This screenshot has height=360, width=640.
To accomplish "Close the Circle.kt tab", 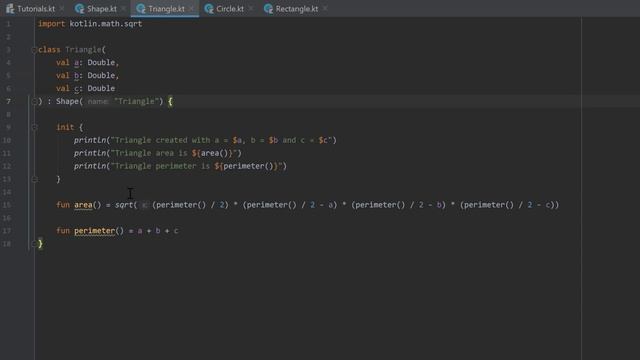I will tap(251, 9).
